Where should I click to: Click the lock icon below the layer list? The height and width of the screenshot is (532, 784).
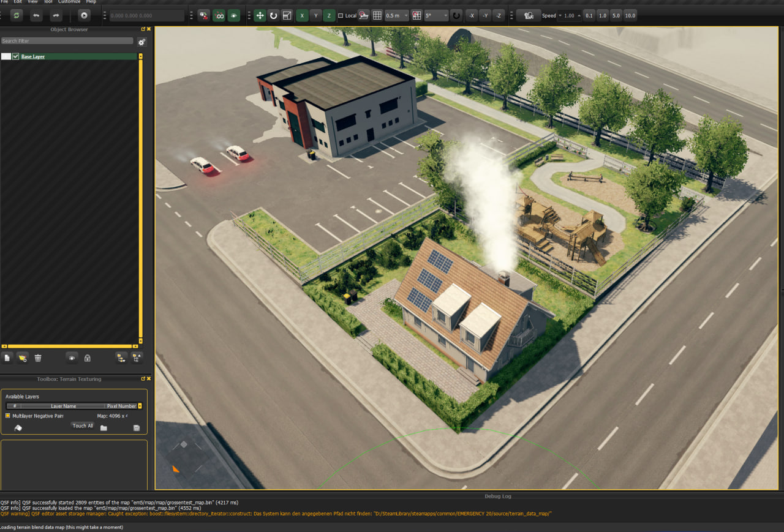click(88, 358)
